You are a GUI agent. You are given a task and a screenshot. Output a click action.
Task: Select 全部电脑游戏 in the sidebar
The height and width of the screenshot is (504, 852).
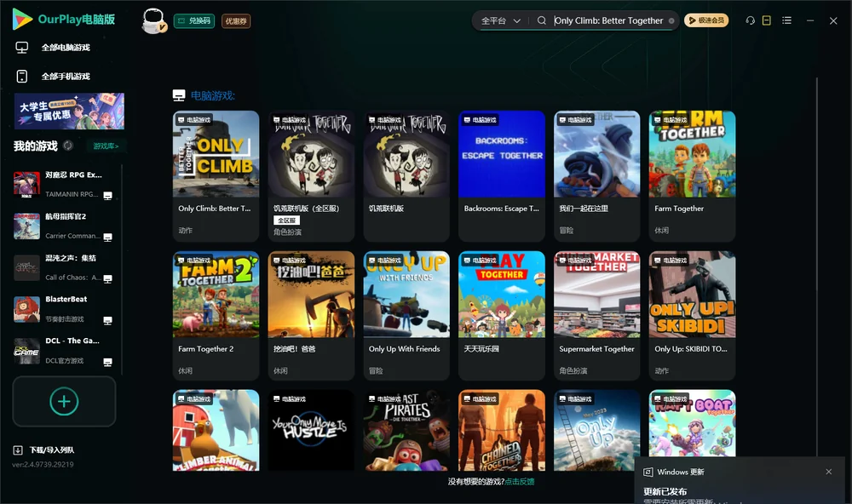pyautogui.click(x=66, y=48)
